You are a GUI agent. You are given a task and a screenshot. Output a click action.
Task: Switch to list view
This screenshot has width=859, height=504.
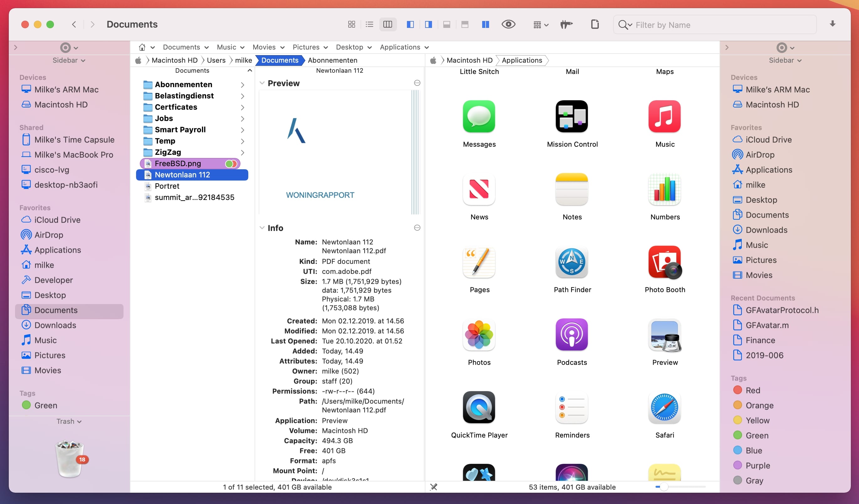tap(369, 24)
